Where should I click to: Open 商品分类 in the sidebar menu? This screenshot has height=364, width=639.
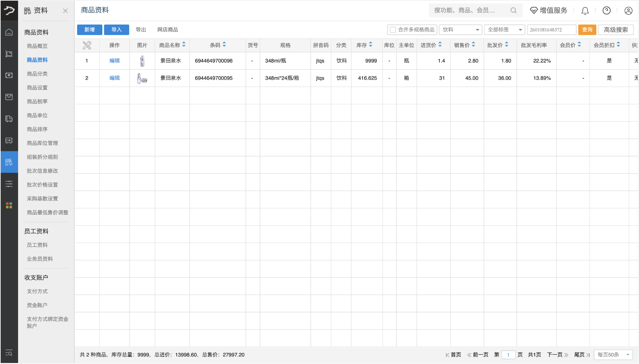pos(37,74)
